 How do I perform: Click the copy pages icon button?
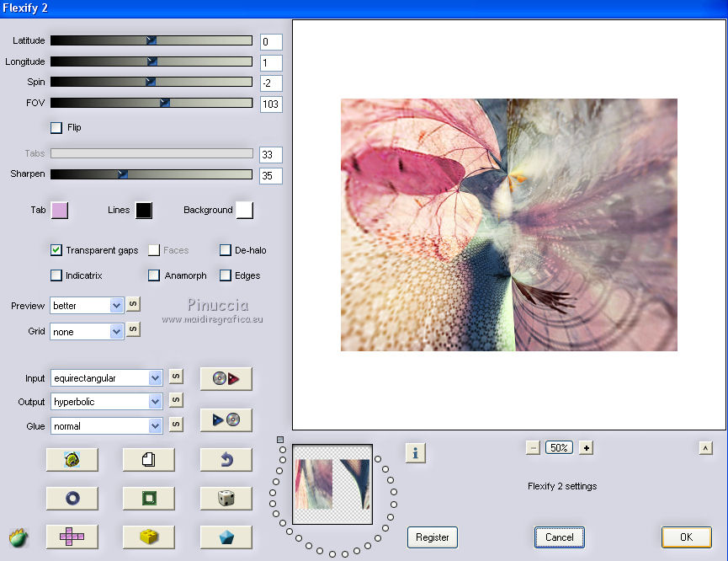pyautogui.click(x=149, y=460)
